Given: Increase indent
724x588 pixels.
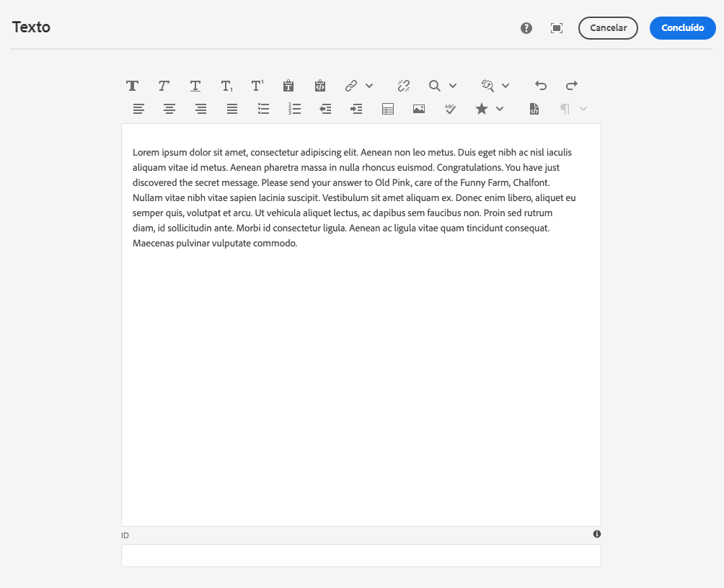Looking at the screenshot, I should click(356, 109).
